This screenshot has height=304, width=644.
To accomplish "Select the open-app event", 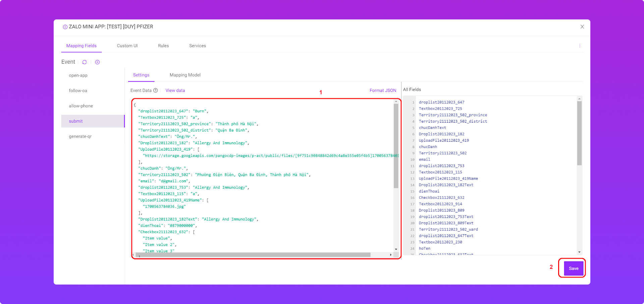I will (x=78, y=75).
